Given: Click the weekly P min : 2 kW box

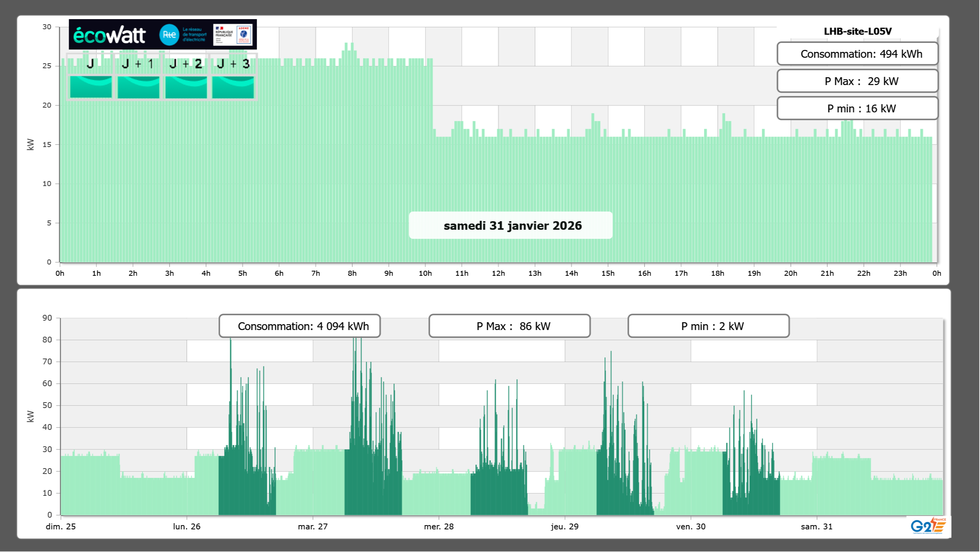Looking at the screenshot, I should click(x=708, y=326).
